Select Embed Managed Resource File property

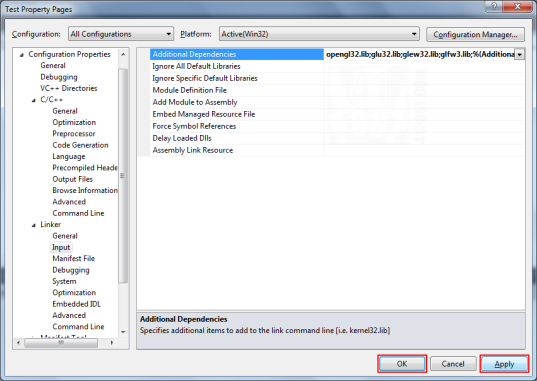[x=204, y=114]
